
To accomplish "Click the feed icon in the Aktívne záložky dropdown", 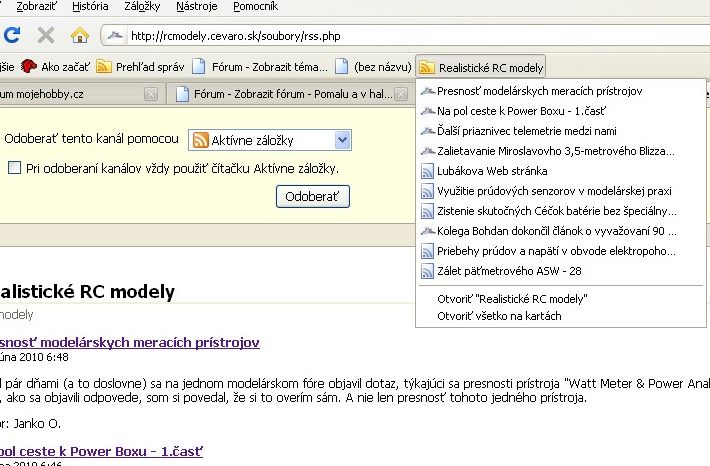I will 201,140.
